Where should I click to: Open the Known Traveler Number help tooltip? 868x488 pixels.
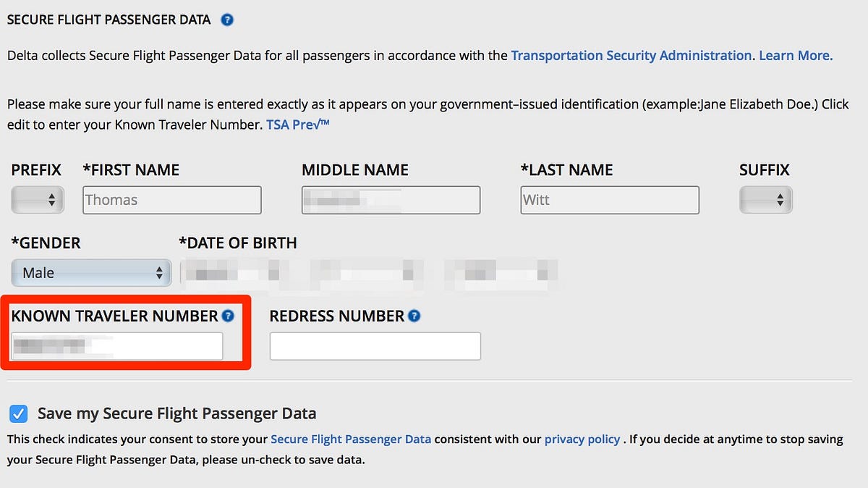point(229,316)
